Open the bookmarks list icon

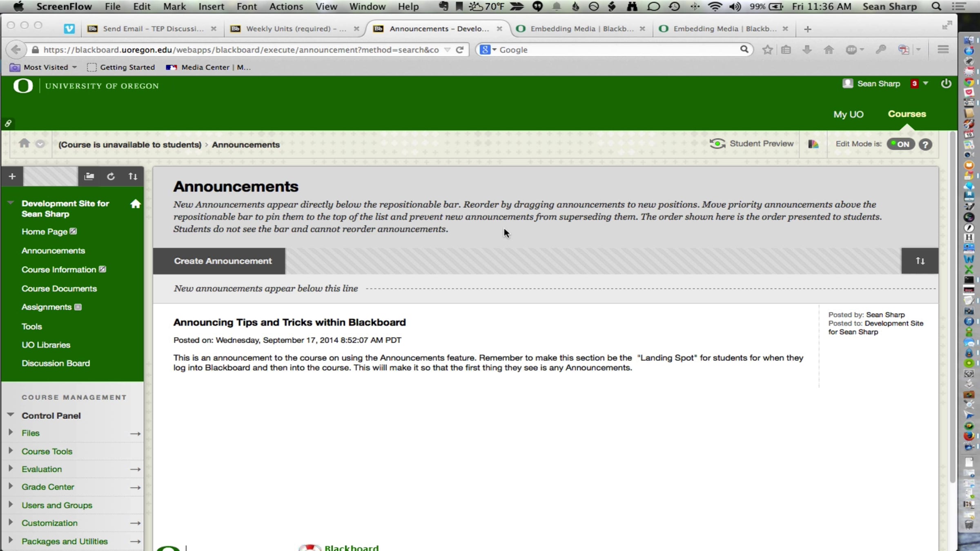pos(786,50)
